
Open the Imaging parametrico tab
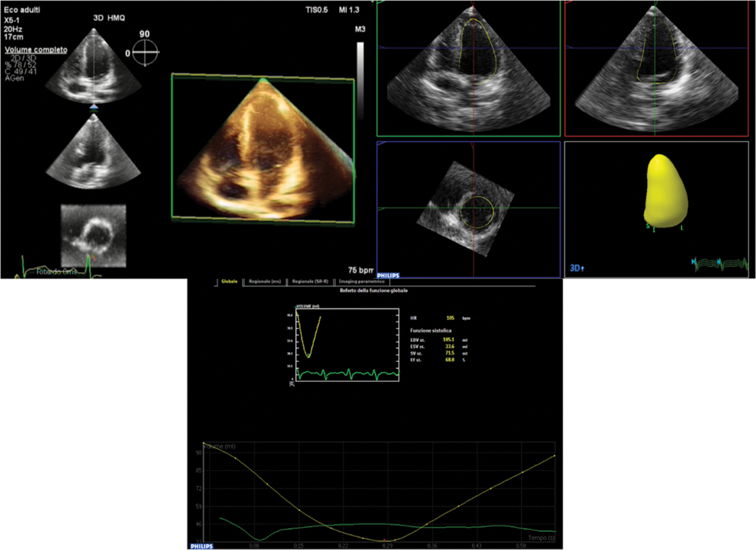coord(362,282)
